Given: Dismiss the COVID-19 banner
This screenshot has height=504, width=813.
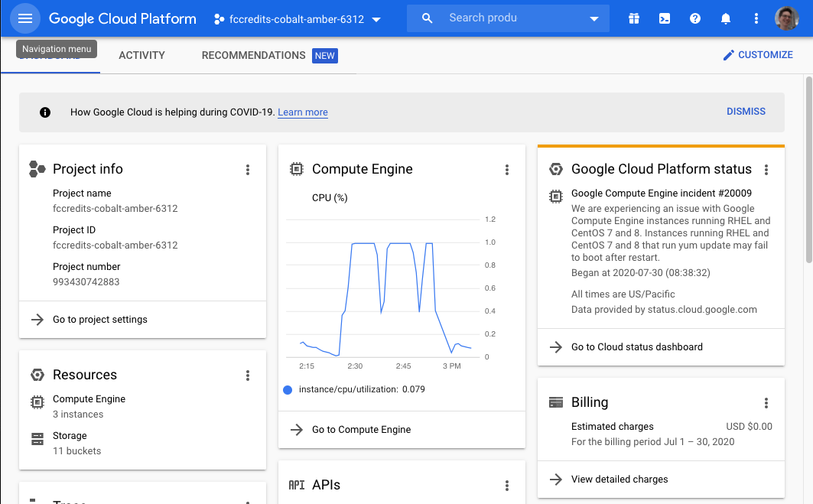Looking at the screenshot, I should 746,112.
